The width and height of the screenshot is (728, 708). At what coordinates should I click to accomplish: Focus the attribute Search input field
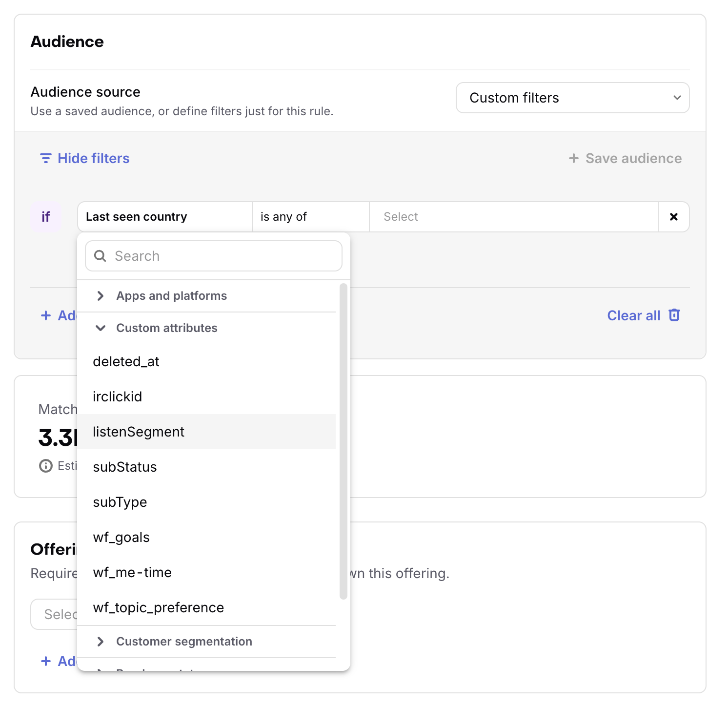click(214, 256)
